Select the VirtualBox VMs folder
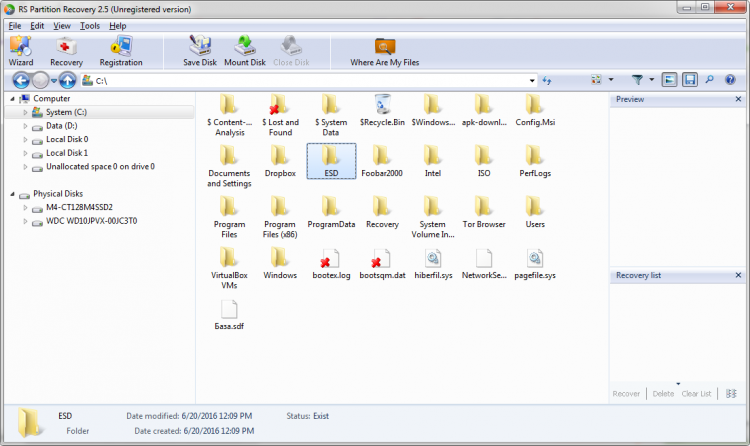750x446 pixels. pos(229,268)
